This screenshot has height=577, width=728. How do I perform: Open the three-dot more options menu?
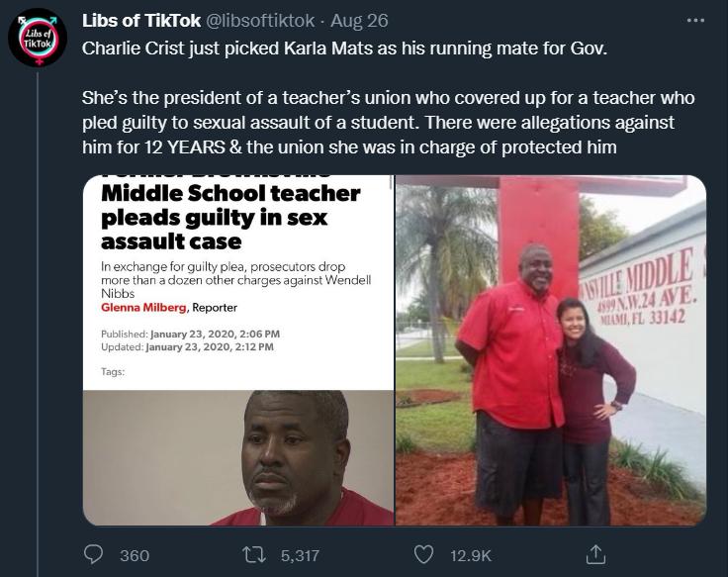click(695, 21)
